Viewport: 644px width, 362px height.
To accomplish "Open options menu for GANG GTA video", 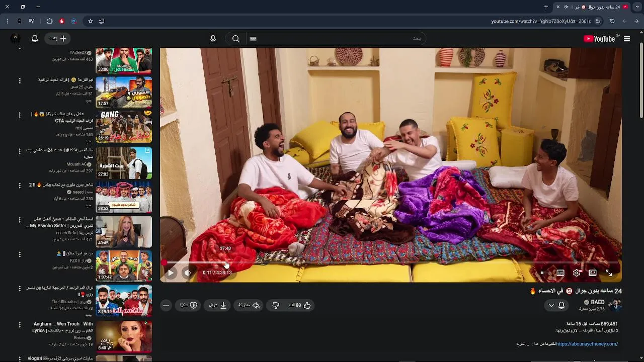I will [20, 116].
